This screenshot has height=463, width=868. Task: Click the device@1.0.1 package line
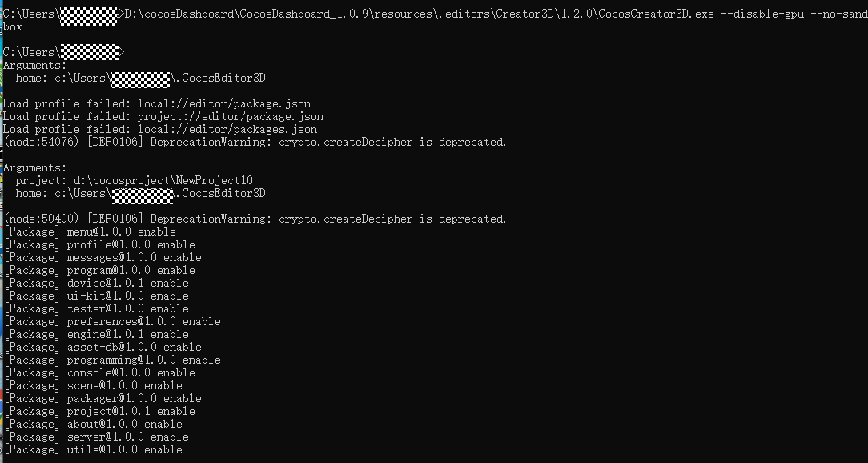[x=96, y=283]
